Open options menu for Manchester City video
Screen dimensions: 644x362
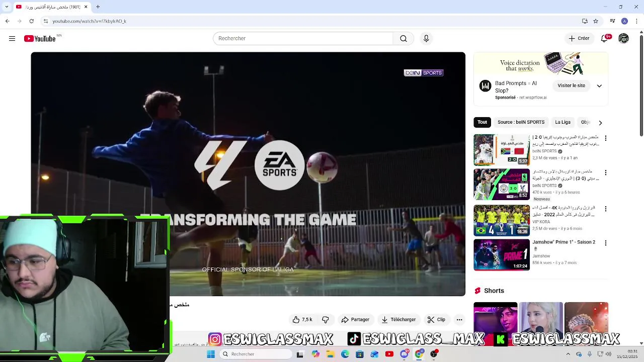[606, 172]
